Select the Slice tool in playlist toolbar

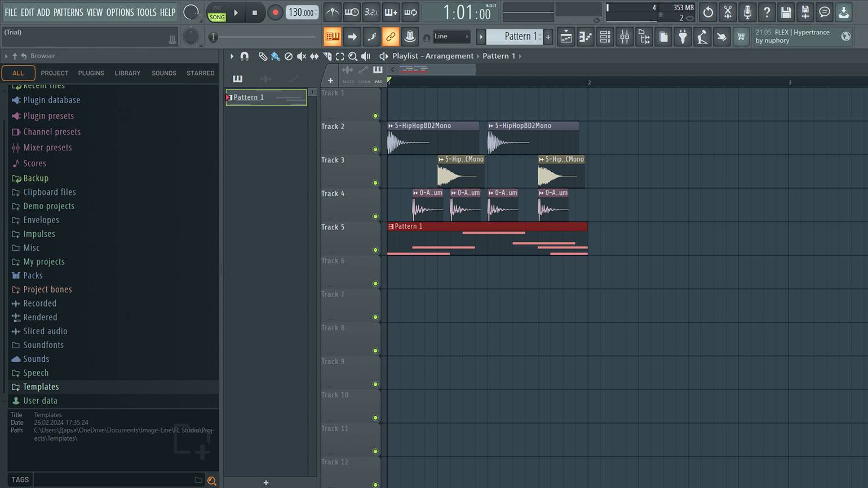[327, 56]
